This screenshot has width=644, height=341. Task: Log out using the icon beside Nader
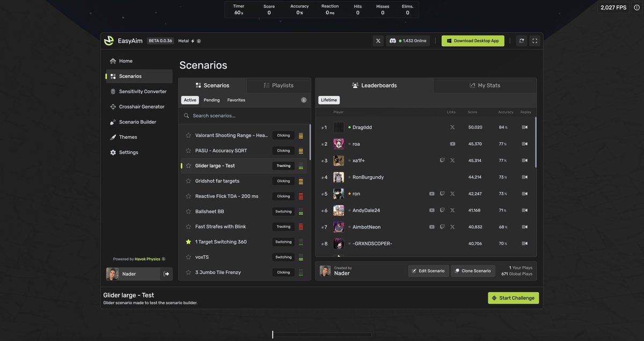point(166,274)
